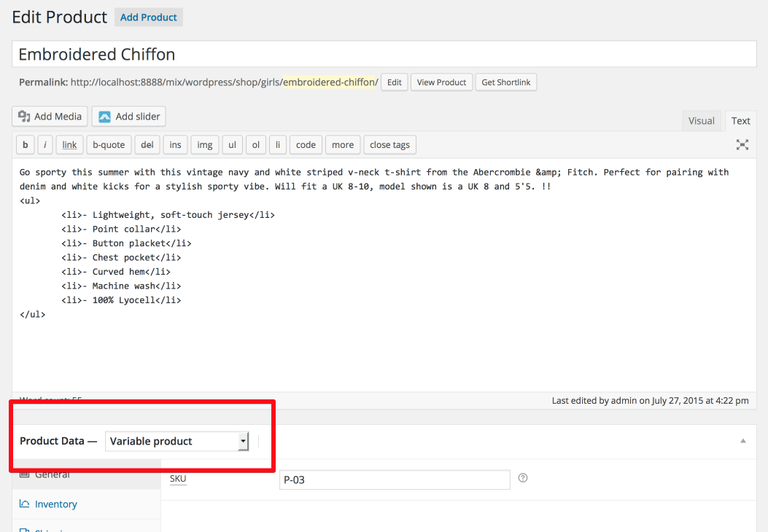Insert image tag with img button
Screen dimensions: 768x532
(205, 145)
